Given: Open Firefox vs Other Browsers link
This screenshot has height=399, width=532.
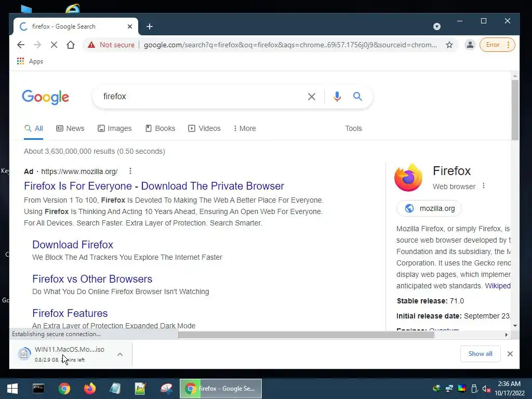Looking at the screenshot, I should [92, 279].
